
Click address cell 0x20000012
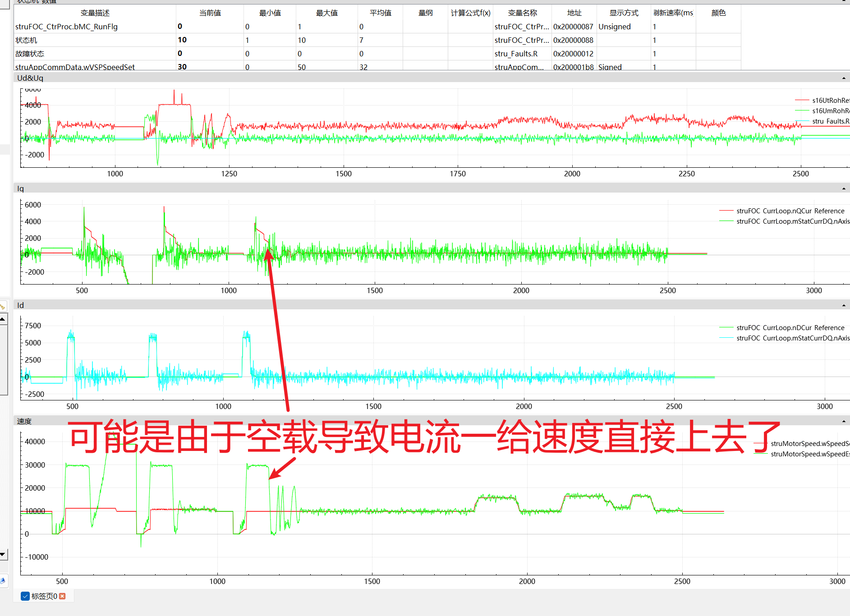[x=573, y=54]
